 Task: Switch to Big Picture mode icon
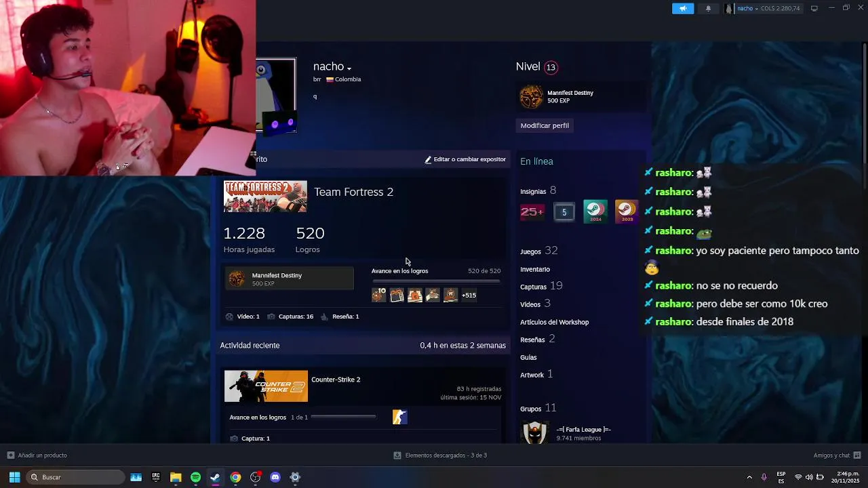pos(814,8)
